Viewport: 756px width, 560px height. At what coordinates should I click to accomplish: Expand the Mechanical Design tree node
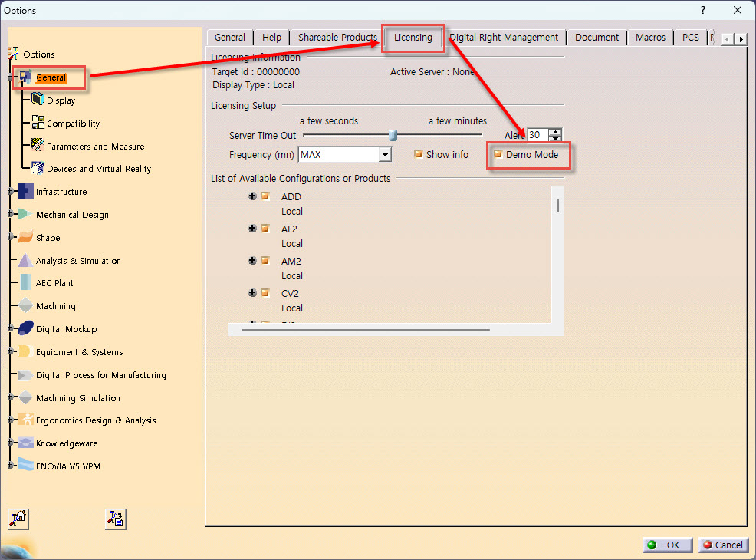click(x=11, y=214)
